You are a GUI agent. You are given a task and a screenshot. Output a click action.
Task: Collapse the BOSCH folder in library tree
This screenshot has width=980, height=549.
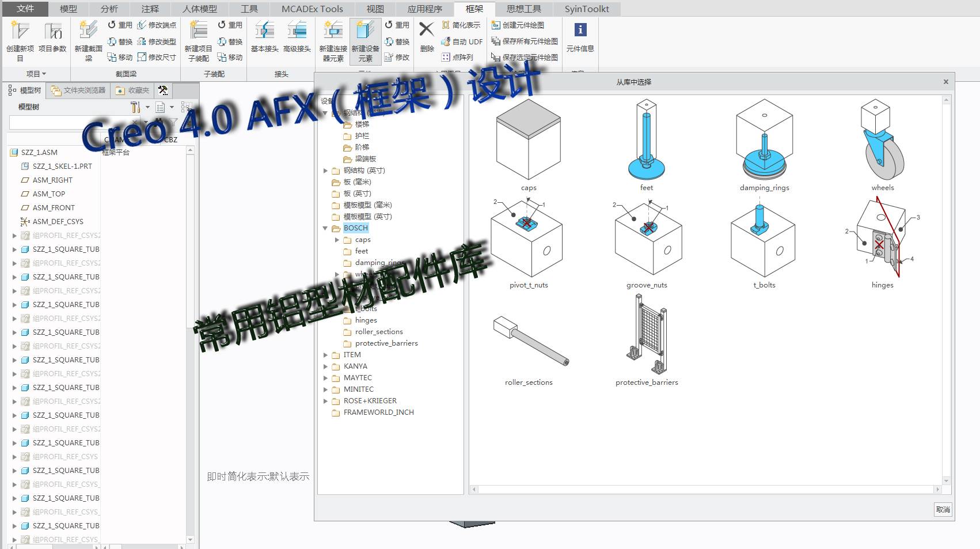tap(325, 228)
